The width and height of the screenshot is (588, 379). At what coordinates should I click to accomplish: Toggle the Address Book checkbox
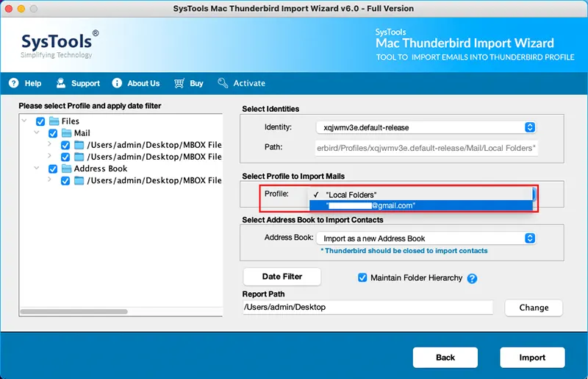(53, 169)
